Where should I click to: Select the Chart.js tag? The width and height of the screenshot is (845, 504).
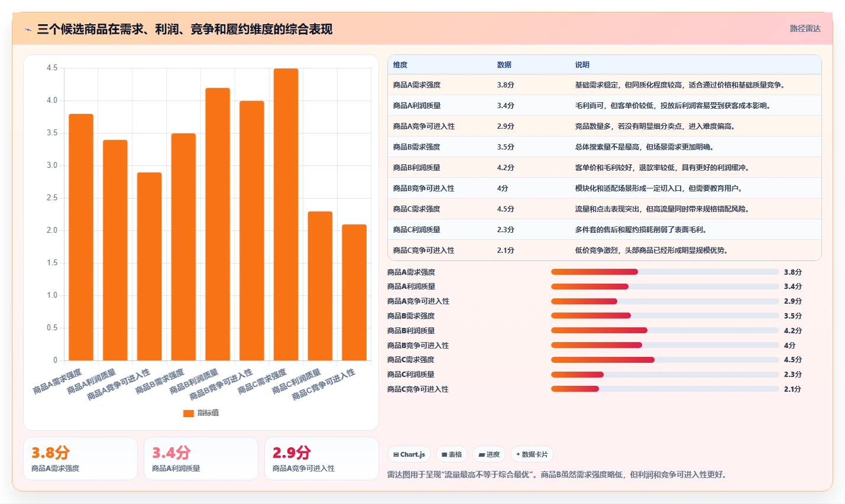(x=409, y=454)
